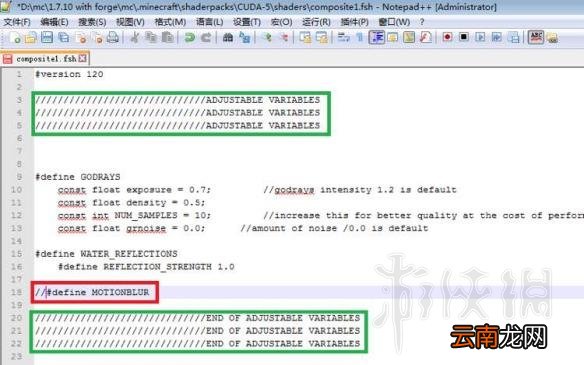Open the ? help menu
This screenshot has height=365, width=584.
422,22
